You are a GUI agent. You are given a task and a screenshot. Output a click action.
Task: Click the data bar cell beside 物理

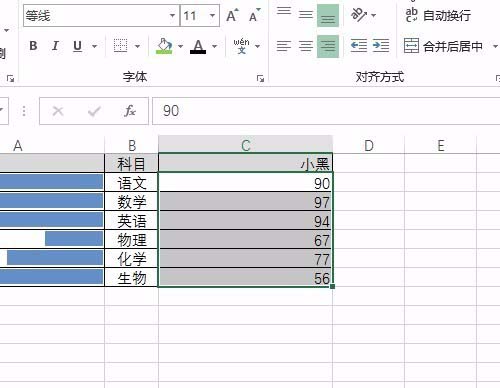tap(52, 239)
